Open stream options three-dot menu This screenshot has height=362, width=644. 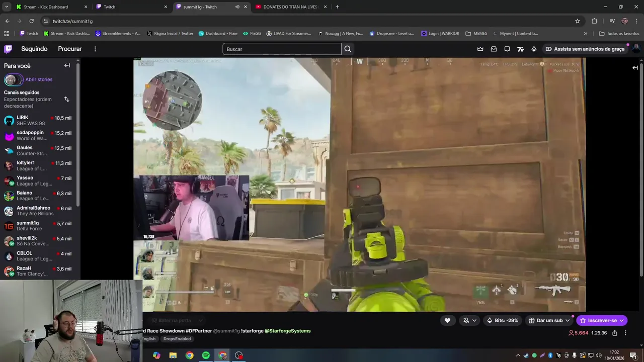point(625,333)
